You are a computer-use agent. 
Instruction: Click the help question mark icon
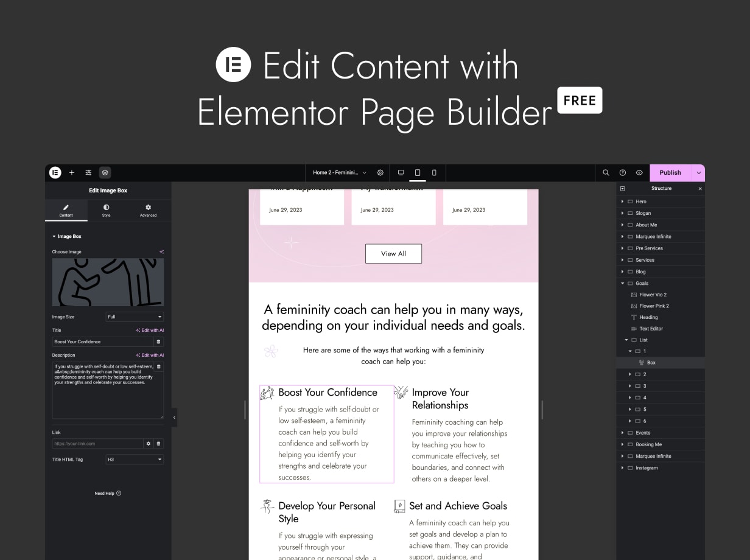[623, 172]
